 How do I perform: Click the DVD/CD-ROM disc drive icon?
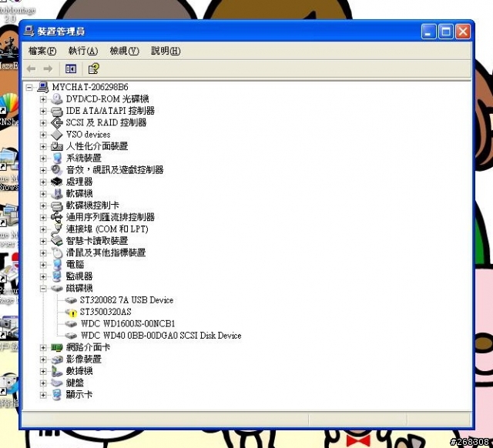coord(57,99)
